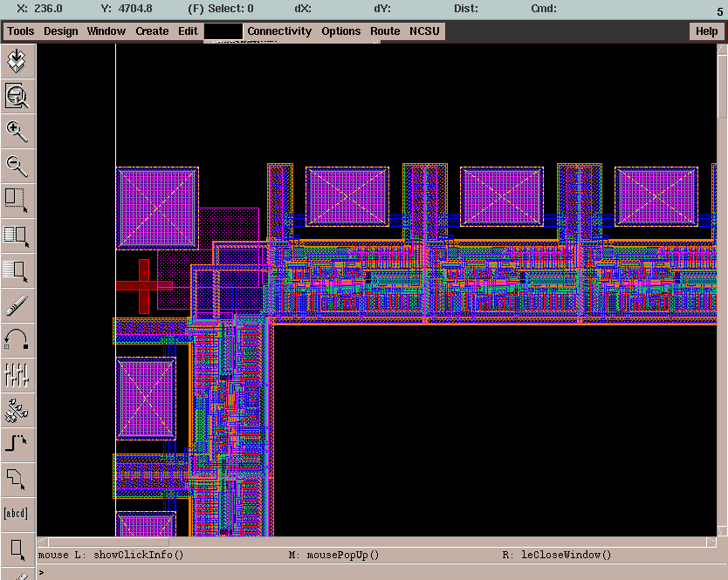Pick the Stretch tool from the sidebar

click(17, 199)
